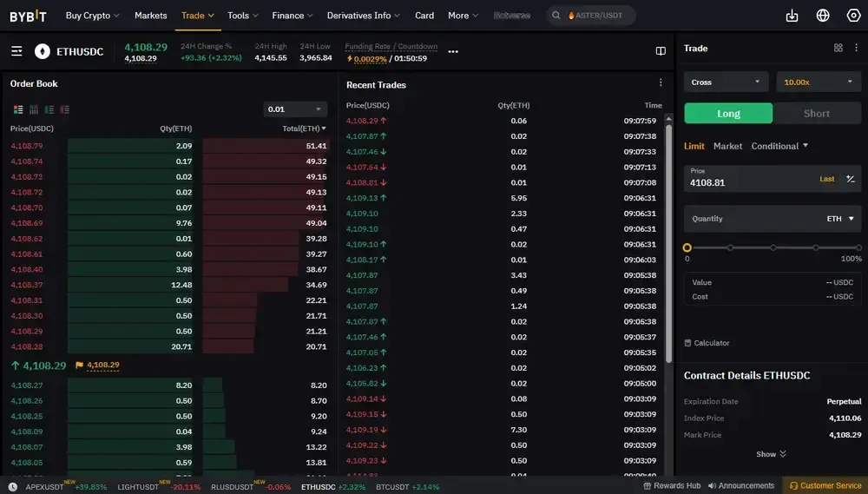
Task: Open the Rewards Hub
Action: (x=672, y=485)
